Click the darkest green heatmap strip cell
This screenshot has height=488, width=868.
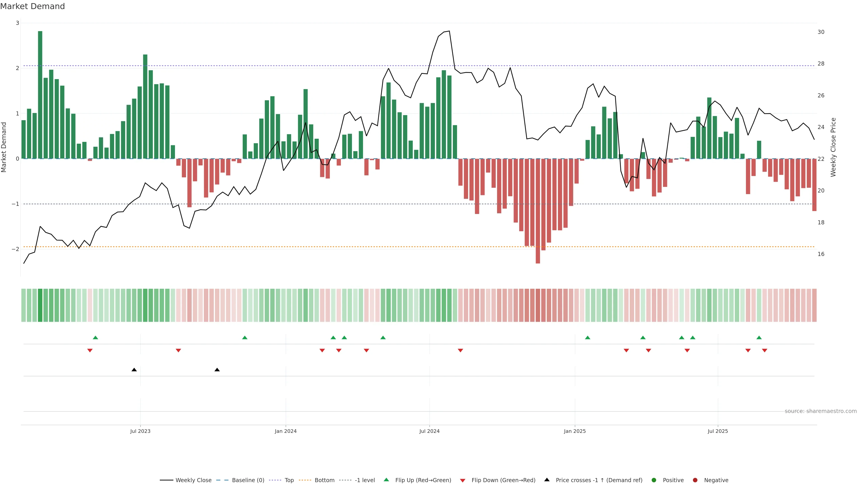pos(40,305)
